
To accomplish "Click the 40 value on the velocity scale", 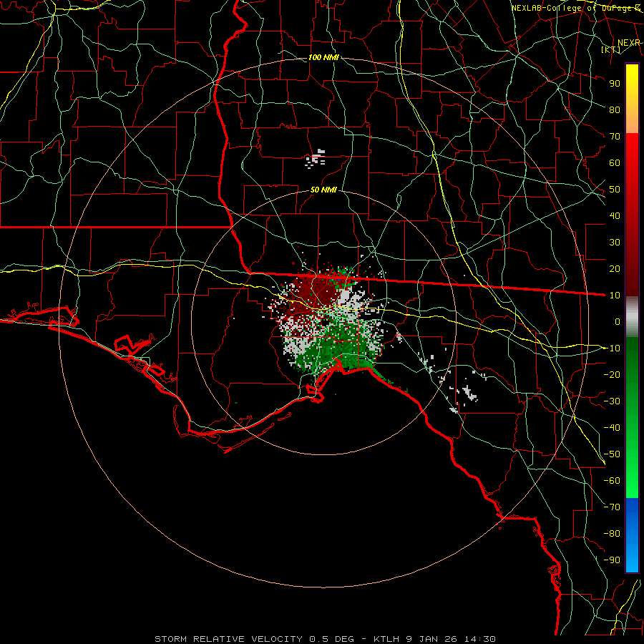I will point(615,215).
